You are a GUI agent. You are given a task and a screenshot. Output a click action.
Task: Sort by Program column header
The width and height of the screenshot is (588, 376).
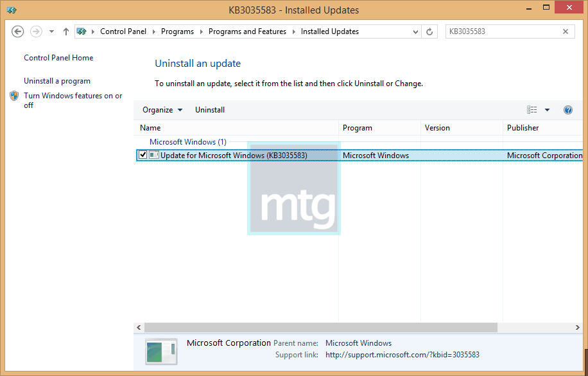click(x=379, y=128)
